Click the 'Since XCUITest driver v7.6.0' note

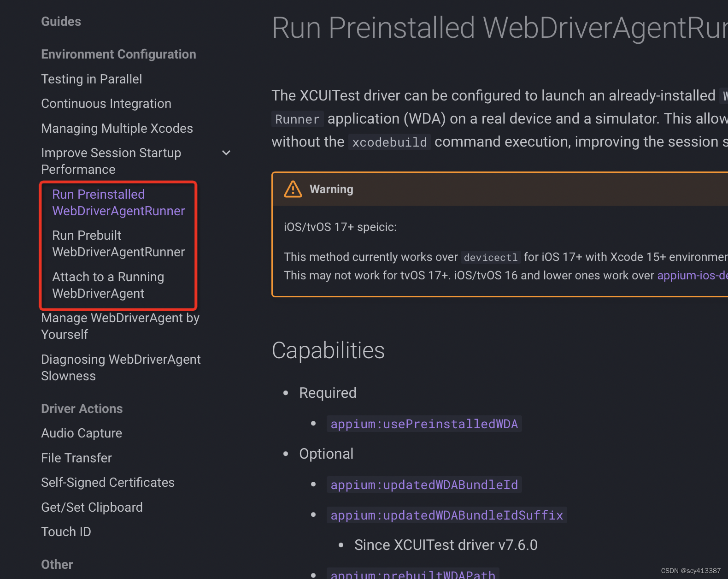(x=446, y=545)
